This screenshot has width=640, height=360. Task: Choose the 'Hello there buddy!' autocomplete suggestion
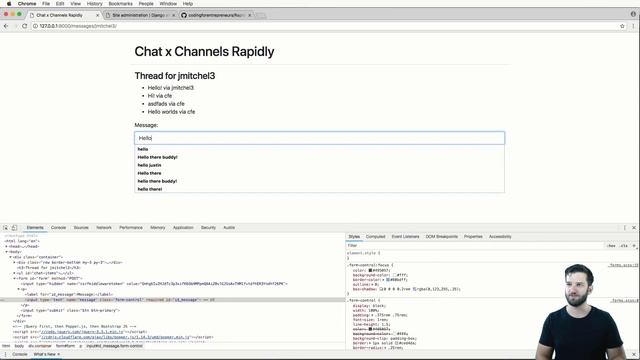pyautogui.click(x=319, y=157)
